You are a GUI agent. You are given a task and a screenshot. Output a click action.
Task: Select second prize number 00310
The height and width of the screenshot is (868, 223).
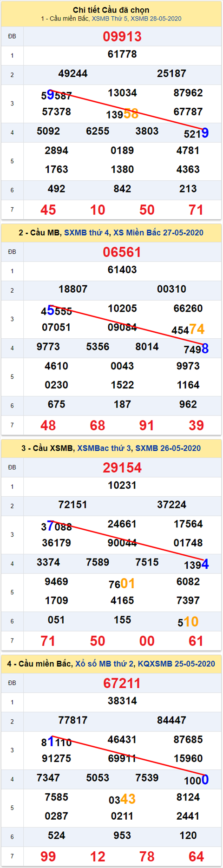click(x=172, y=289)
